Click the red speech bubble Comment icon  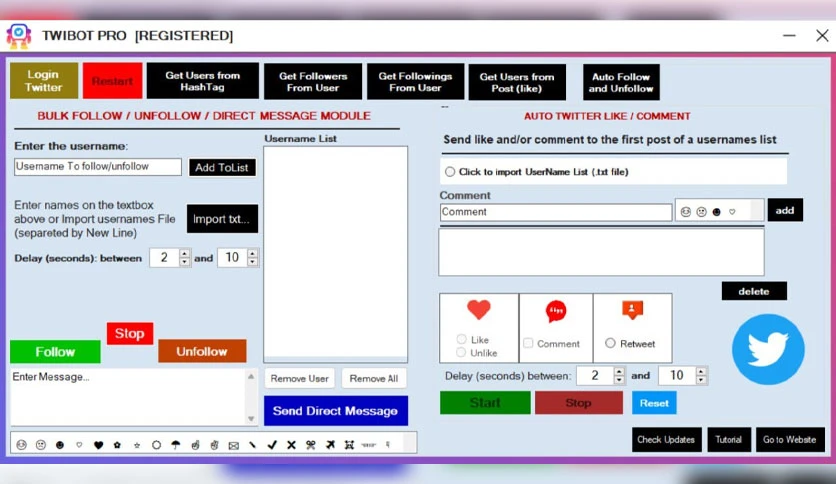556,311
